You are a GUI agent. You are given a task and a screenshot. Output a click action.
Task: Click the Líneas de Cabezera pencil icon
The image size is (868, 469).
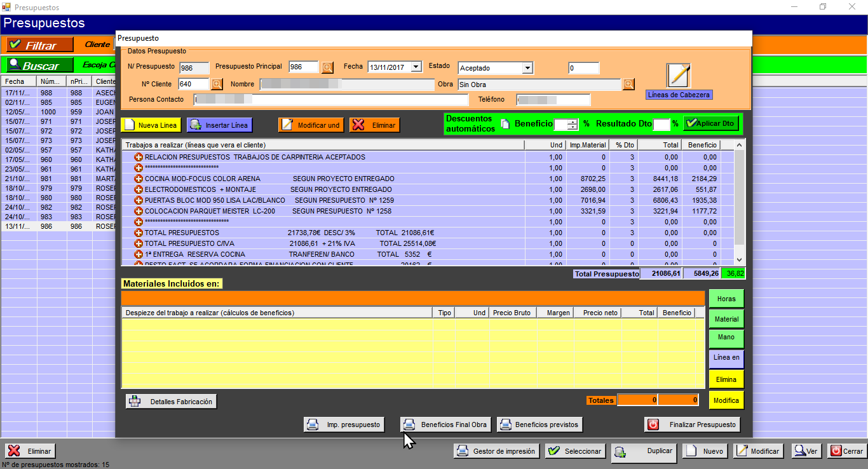678,76
